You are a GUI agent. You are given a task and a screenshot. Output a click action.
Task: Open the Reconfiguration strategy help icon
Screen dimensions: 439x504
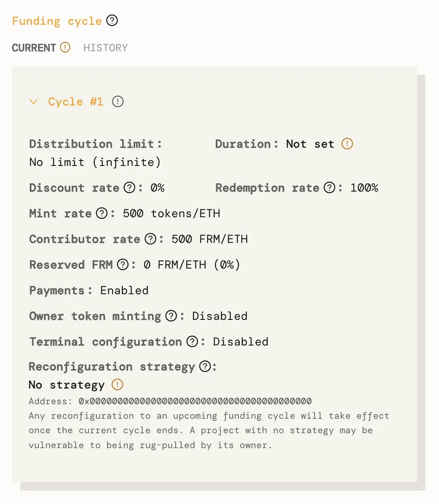tap(205, 367)
